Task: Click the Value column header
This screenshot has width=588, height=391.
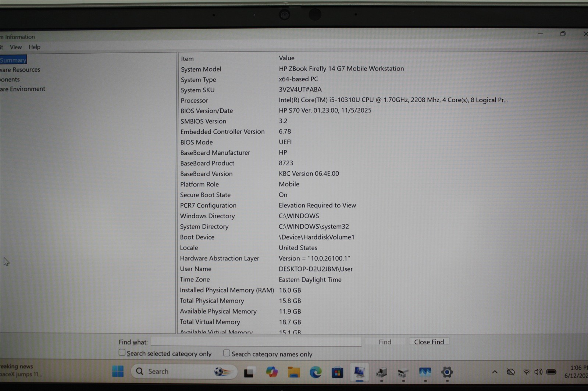Action: [x=393, y=58]
